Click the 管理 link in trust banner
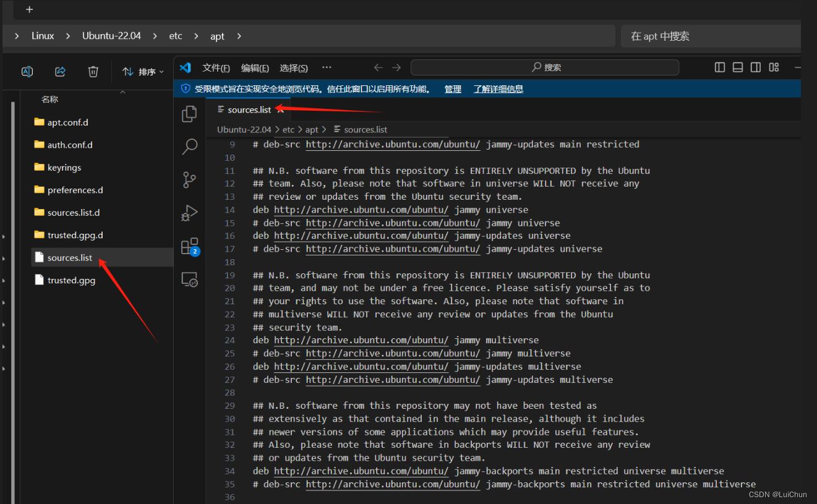Screen dimensions: 817x504 click(453, 89)
